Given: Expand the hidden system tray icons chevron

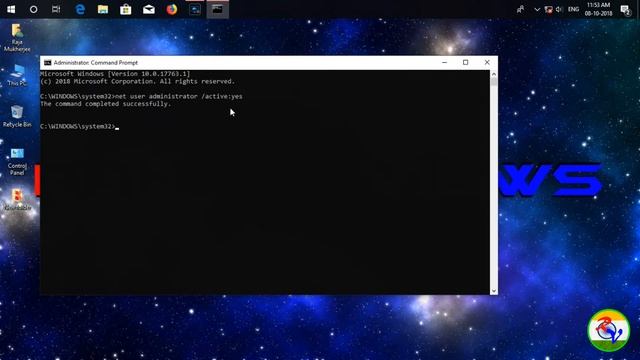Looking at the screenshot, I should pyautogui.click(x=537, y=9).
